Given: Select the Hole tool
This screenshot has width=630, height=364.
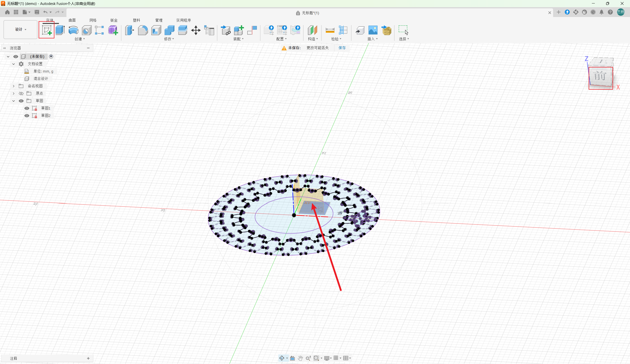Looking at the screenshot, I should point(87,30).
